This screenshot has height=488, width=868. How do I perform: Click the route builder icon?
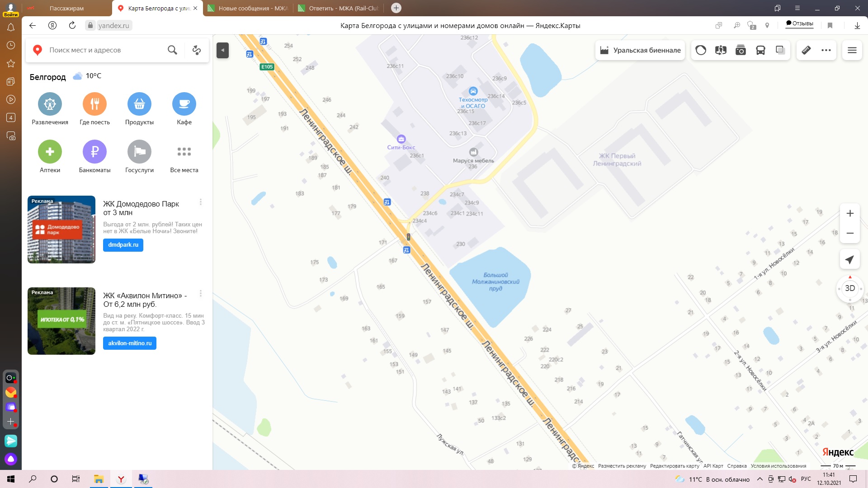pyautogui.click(x=197, y=50)
